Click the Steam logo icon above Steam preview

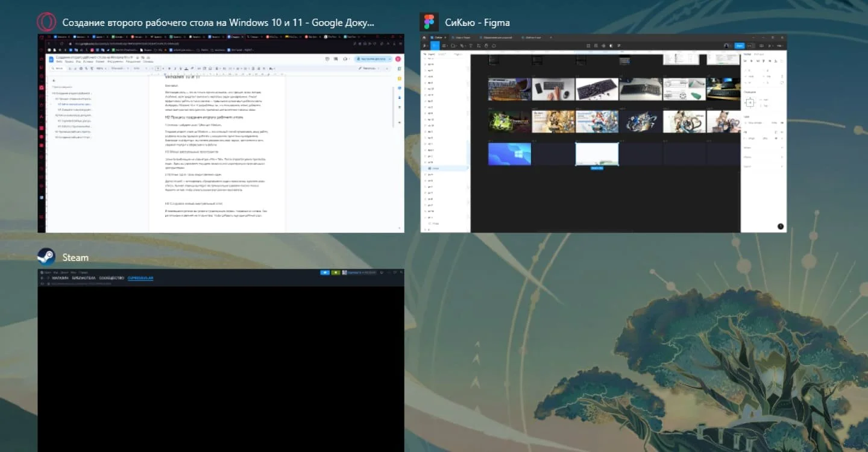point(47,257)
